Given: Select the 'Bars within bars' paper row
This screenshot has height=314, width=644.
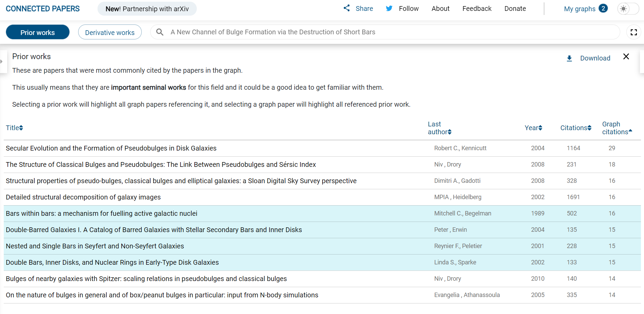Looking at the screenshot, I should tap(102, 213).
